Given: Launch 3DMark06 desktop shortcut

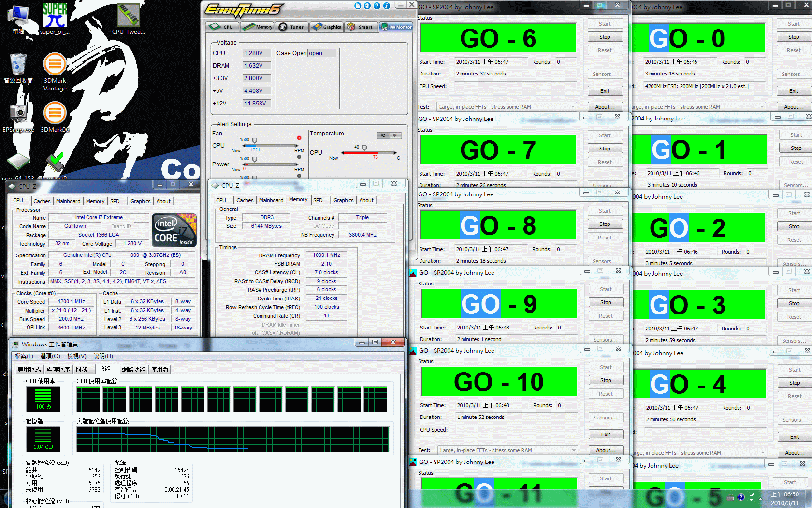Looking at the screenshot, I should click(55, 116).
